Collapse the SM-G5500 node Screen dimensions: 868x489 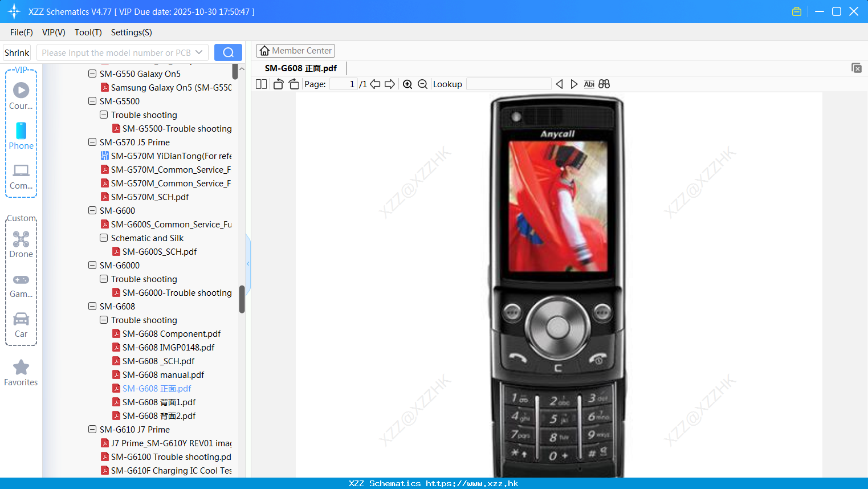coord(92,101)
